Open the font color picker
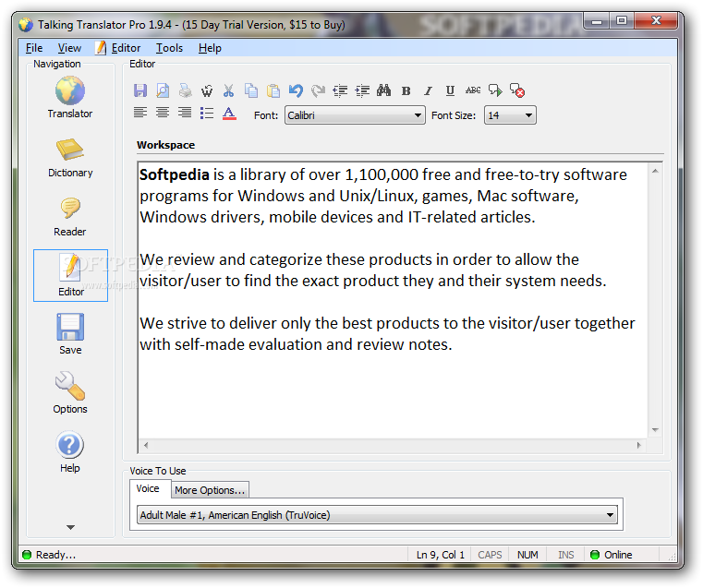The width and height of the screenshot is (703, 588). point(229,114)
